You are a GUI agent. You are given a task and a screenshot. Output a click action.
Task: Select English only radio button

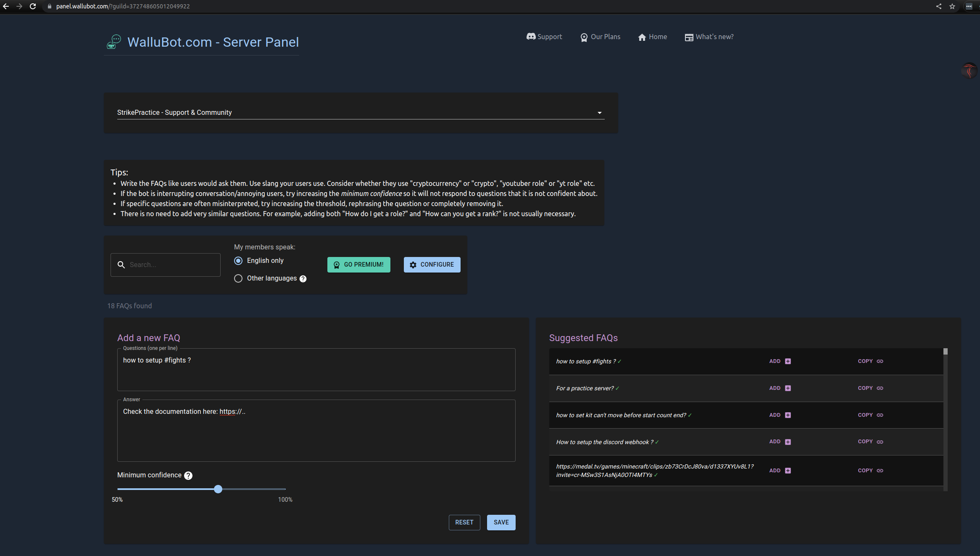238,261
